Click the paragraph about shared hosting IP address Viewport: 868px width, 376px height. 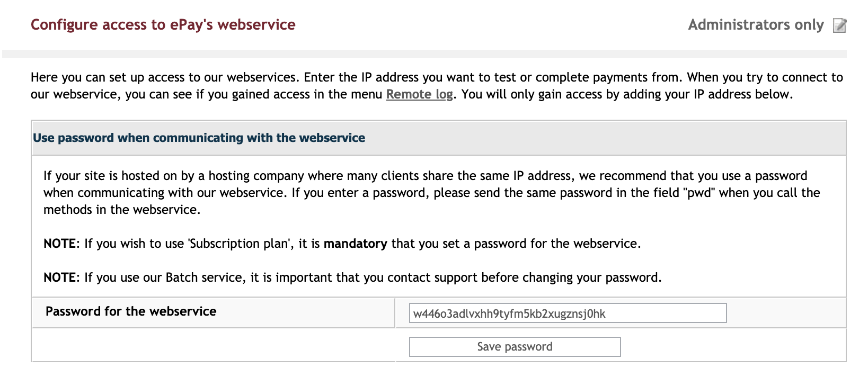click(432, 193)
